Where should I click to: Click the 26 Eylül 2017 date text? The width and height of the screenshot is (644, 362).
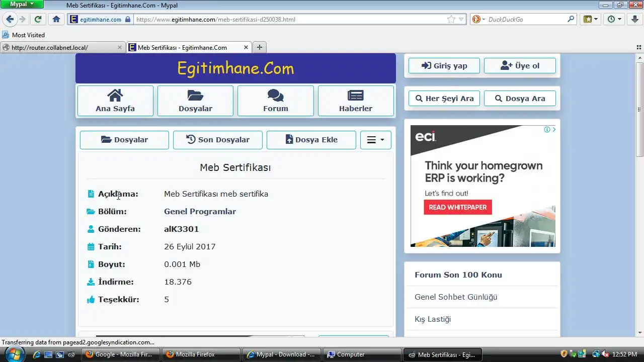coord(190,247)
